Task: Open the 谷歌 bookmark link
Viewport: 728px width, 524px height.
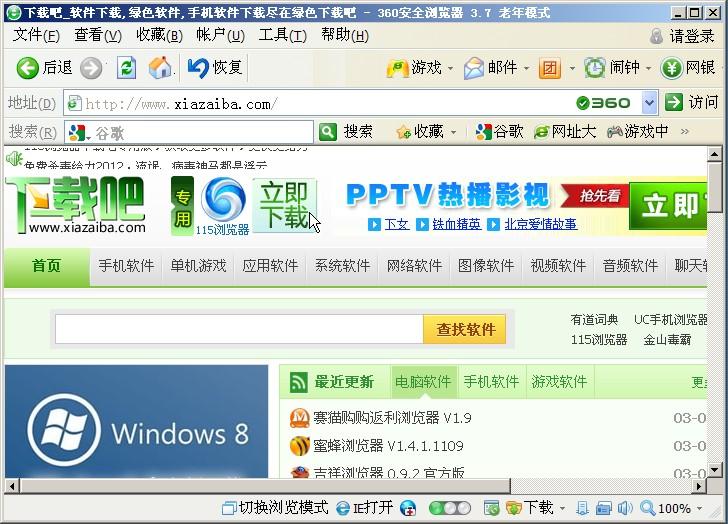Action: [x=500, y=132]
